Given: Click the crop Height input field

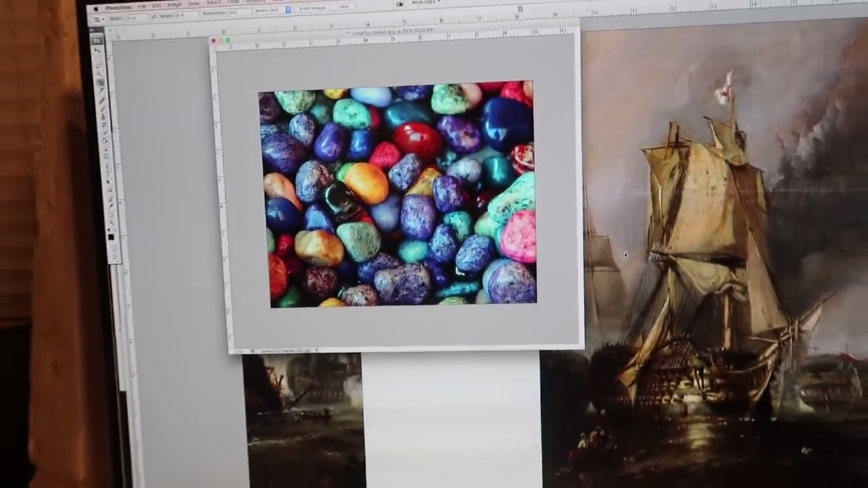Looking at the screenshot, I should tap(186, 15).
